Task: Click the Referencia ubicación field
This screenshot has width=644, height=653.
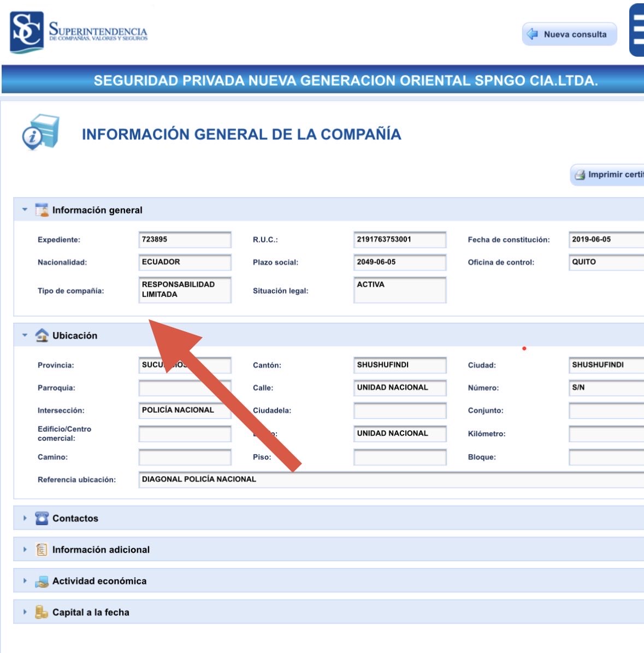Action: 391,479
